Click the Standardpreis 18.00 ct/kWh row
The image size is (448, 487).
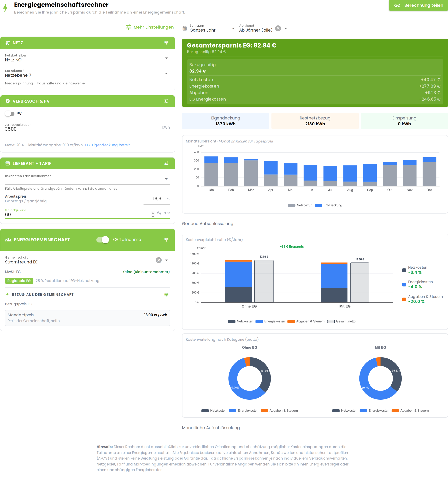(87, 318)
